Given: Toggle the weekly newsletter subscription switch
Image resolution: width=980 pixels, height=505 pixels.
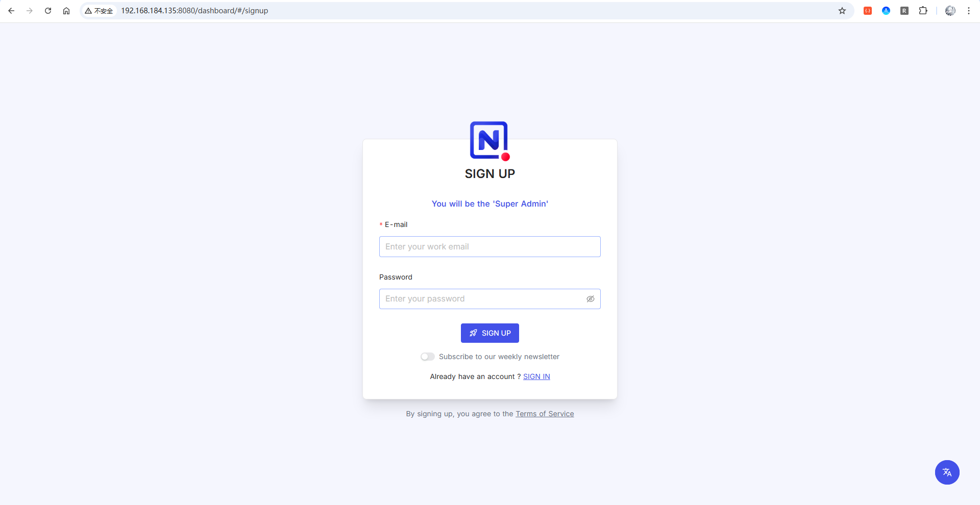Looking at the screenshot, I should point(428,357).
